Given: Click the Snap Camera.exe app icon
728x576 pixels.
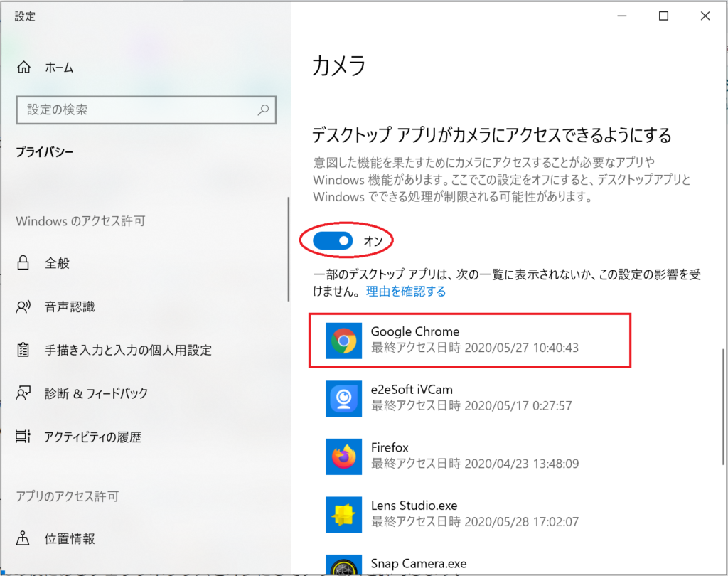Looking at the screenshot, I should (x=343, y=565).
